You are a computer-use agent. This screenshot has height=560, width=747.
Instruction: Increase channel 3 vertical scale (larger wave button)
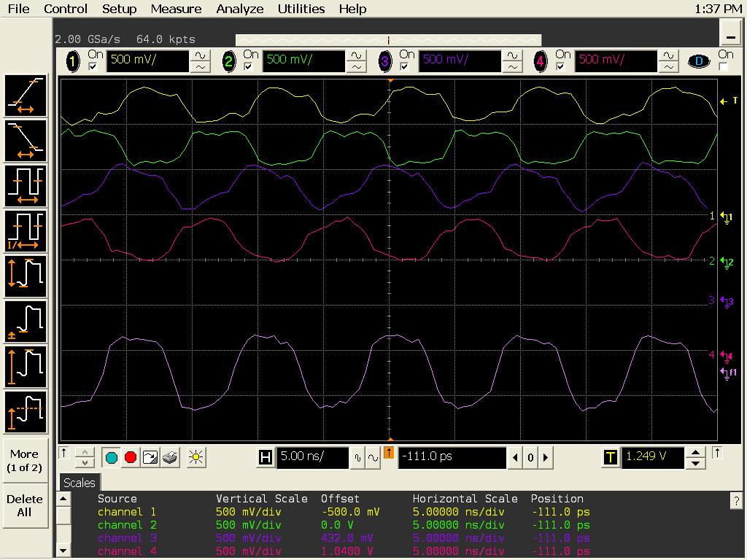click(x=512, y=55)
